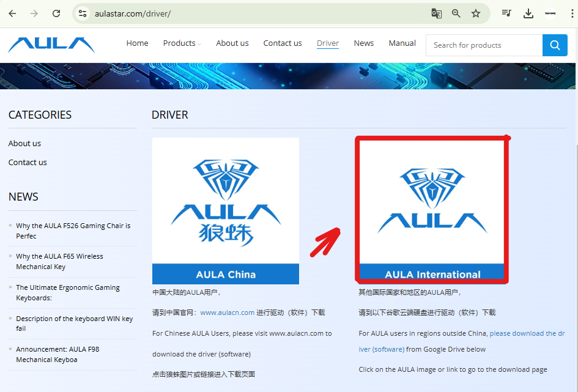The width and height of the screenshot is (578, 392).
Task: Select the Driver nav item
Action: tap(328, 43)
